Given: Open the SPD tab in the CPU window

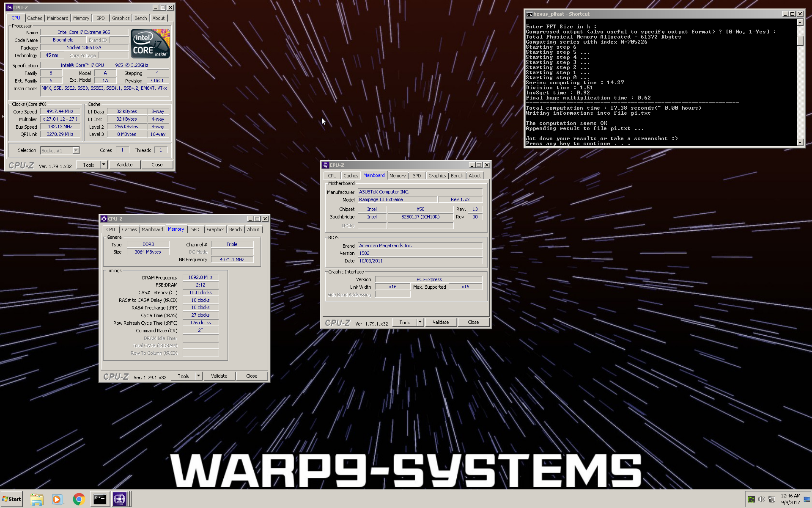Looking at the screenshot, I should (x=100, y=18).
